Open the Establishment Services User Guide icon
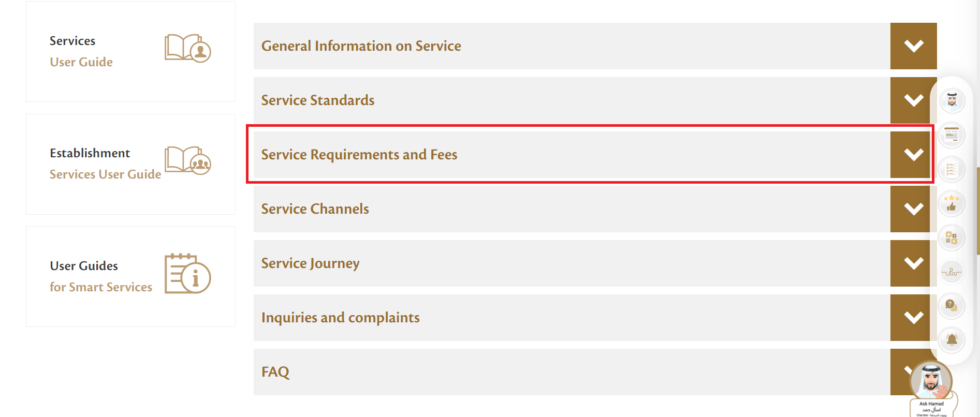 [x=187, y=161]
